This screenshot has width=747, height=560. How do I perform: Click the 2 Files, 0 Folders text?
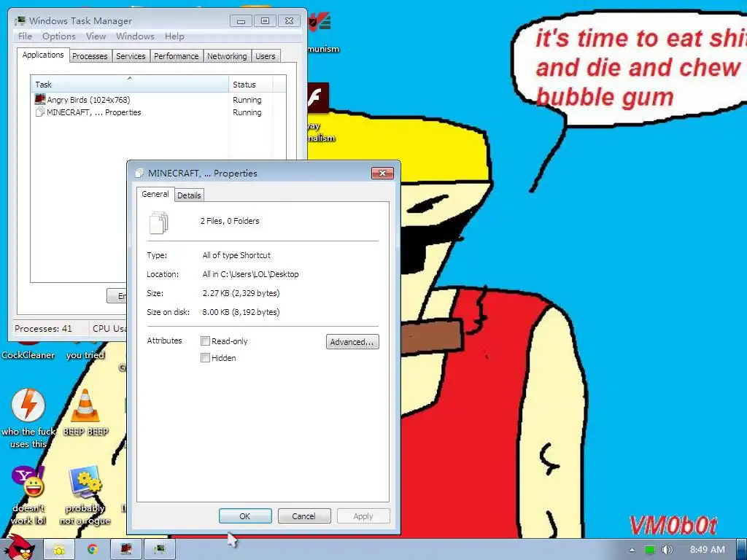pos(230,221)
